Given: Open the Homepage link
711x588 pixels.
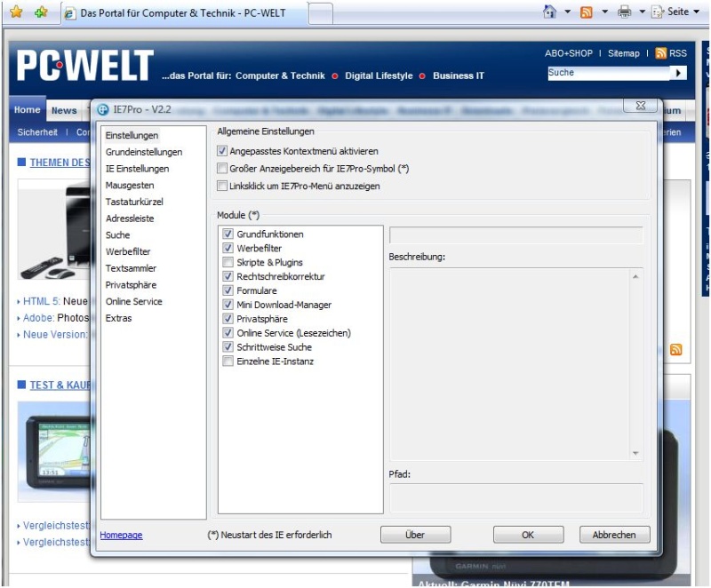Looking at the screenshot, I should click(121, 535).
